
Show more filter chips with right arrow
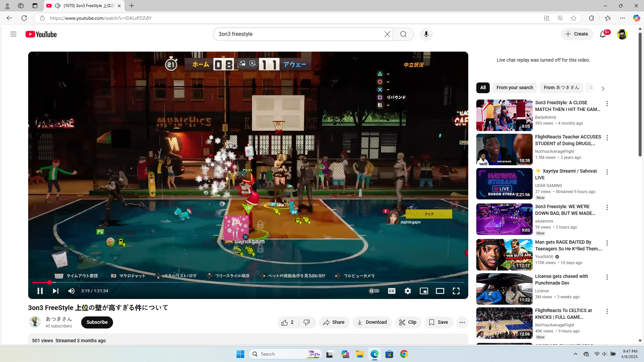(x=603, y=88)
